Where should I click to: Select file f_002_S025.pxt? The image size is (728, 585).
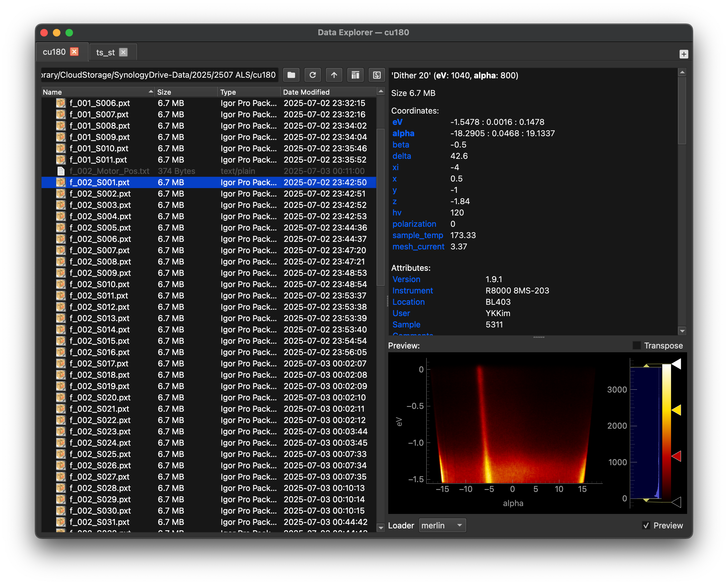tap(209, 454)
